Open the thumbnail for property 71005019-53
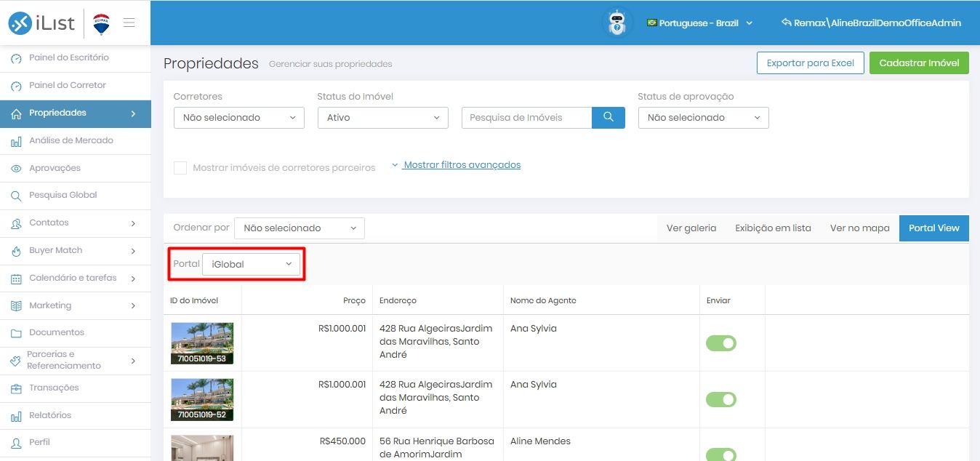This screenshot has width=980, height=461. [202, 343]
